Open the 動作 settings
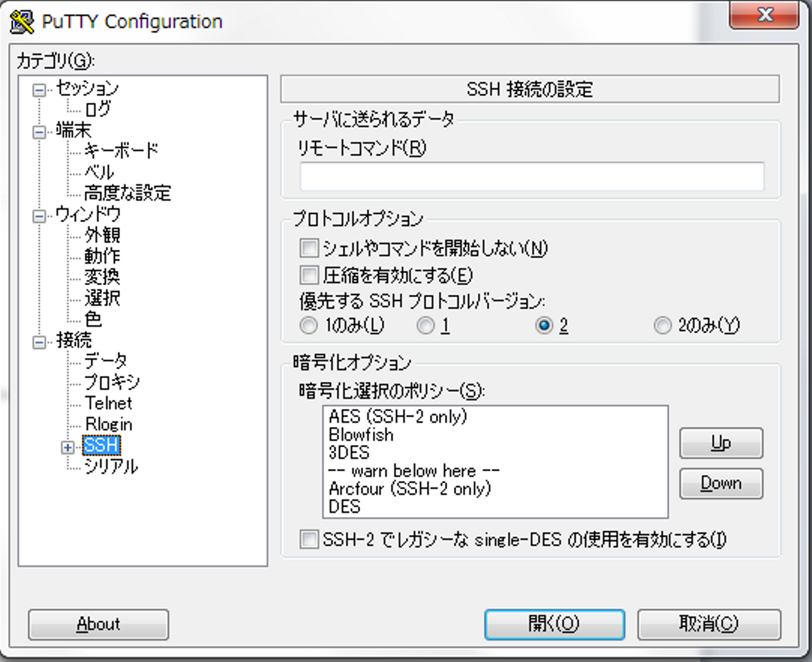 pyautogui.click(x=102, y=256)
